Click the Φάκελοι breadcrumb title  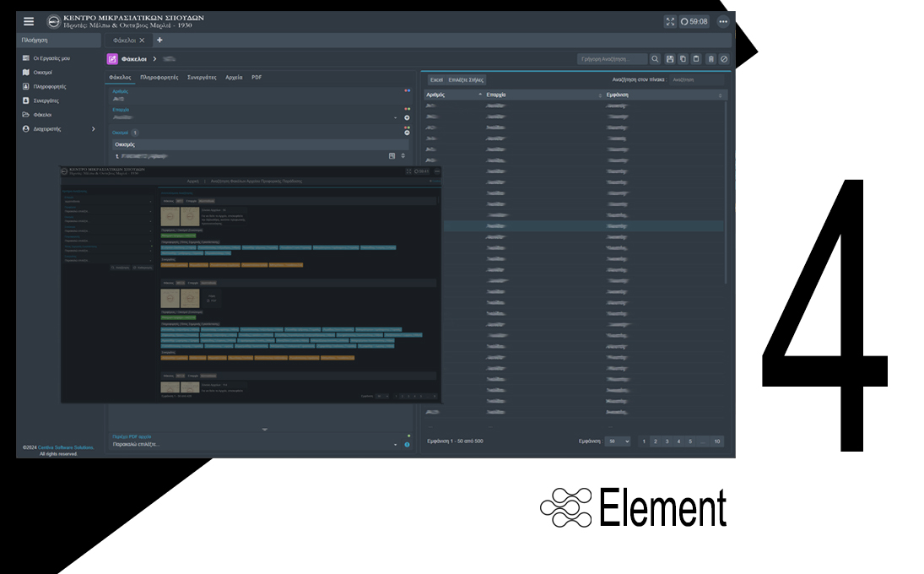(134, 59)
